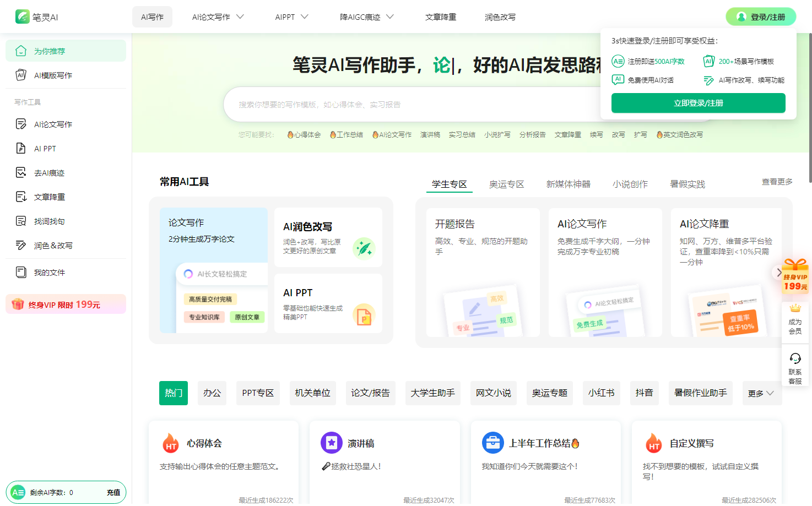This screenshot has width=812, height=506.
Task: Open 为你推荐 home icon in sidebar
Action: click(21, 51)
